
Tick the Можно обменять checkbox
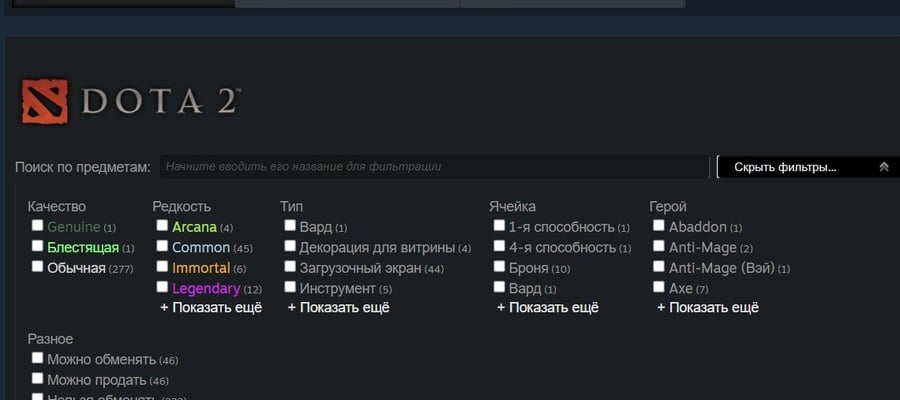pyautogui.click(x=37, y=358)
